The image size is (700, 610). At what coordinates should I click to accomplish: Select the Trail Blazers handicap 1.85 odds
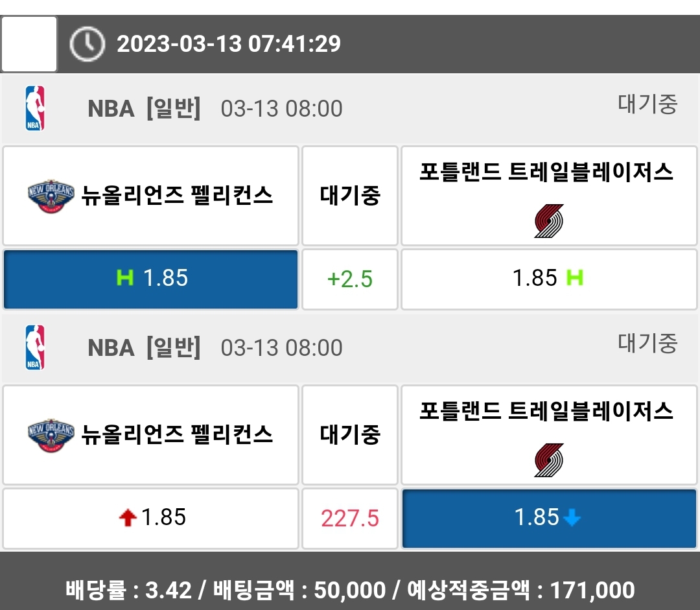(548, 279)
